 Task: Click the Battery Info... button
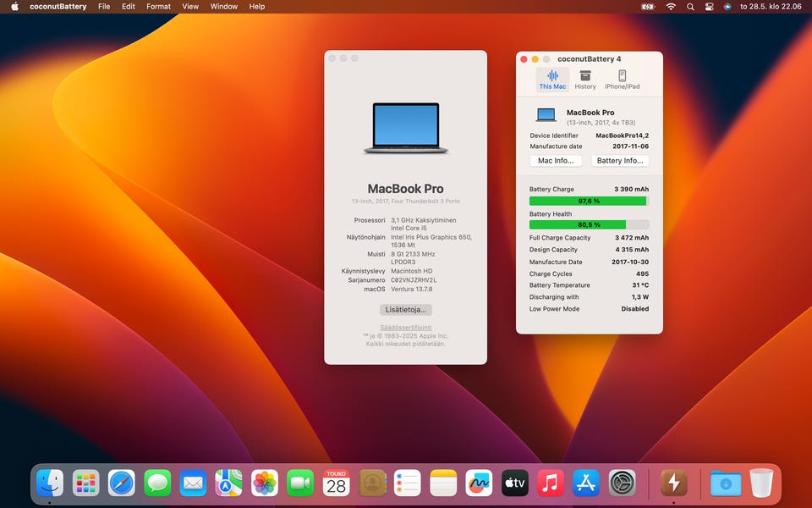[x=620, y=161]
